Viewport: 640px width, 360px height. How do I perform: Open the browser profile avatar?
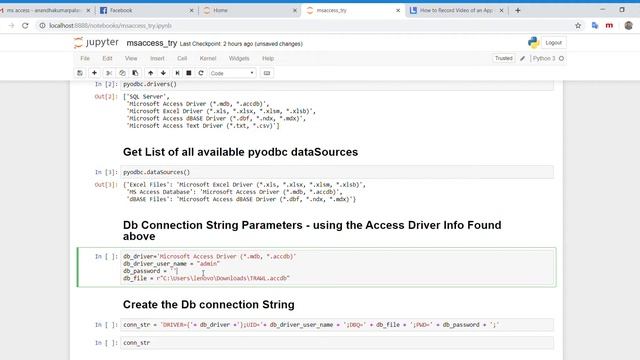point(629,26)
